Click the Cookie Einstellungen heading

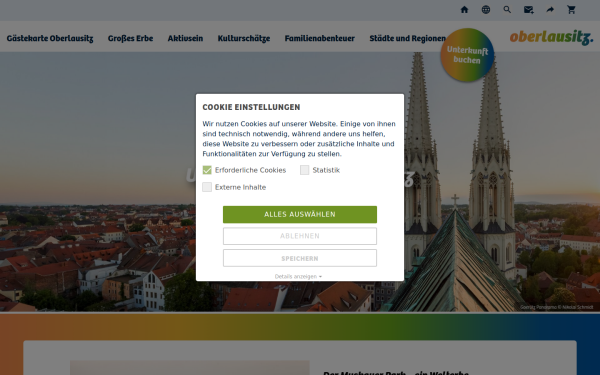click(x=251, y=107)
